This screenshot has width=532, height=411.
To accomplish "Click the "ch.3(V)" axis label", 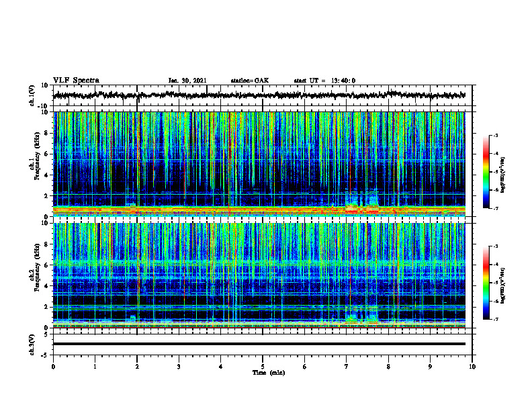I will pos(32,345).
